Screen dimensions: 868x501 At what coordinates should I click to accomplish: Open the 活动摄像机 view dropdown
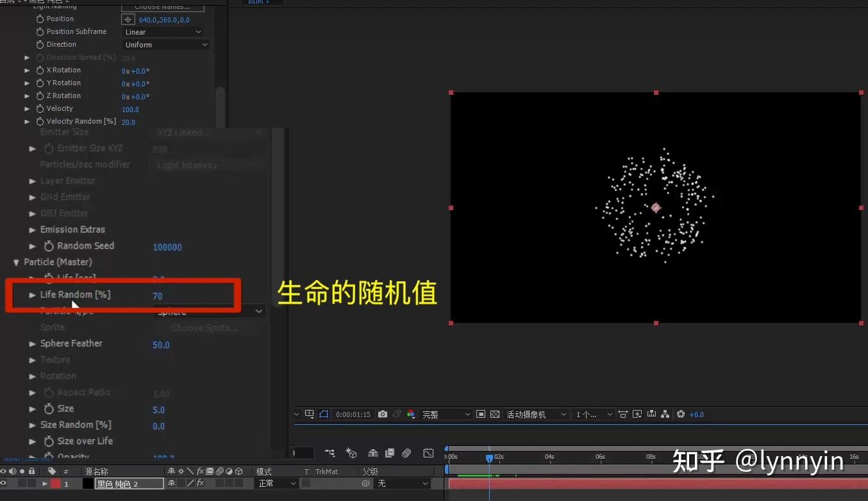coord(537,414)
